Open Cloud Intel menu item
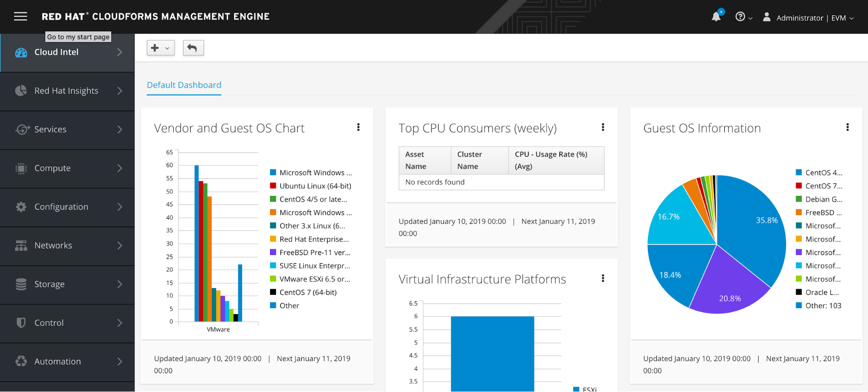This screenshot has width=868, height=392. coord(67,53)
